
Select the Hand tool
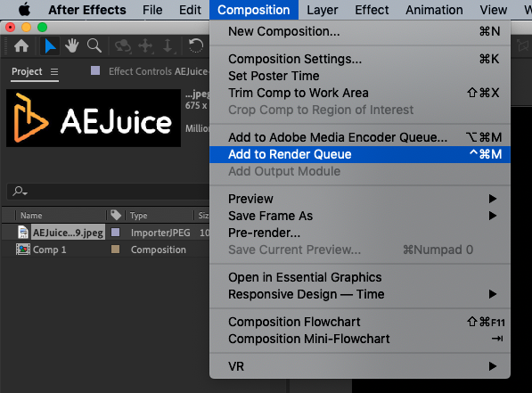click(x=72, y=45)
